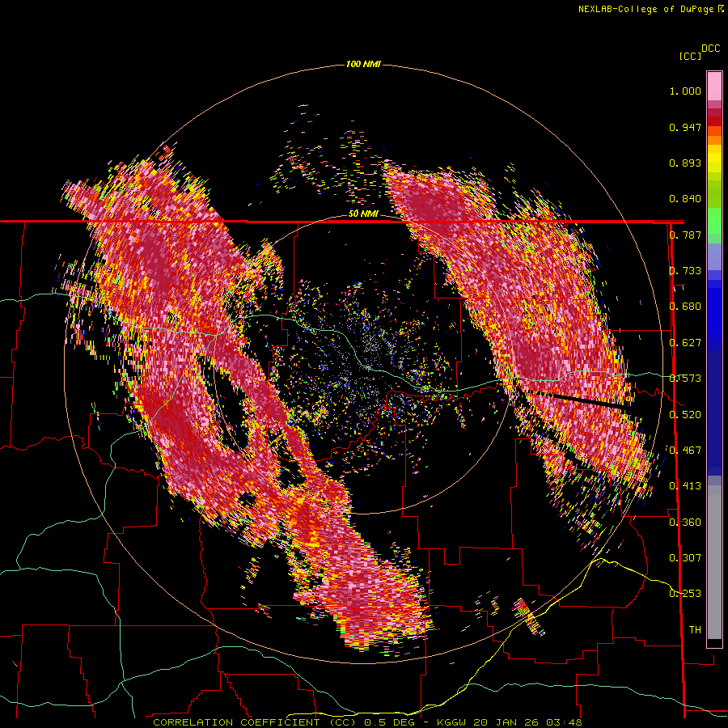Click the 0.947 value on the color scale
728x728 pixels.
click(x=685, y=127)
